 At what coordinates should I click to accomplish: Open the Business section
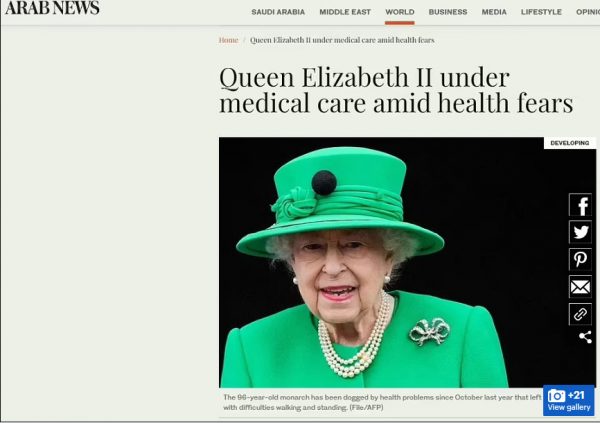[448, 12]
